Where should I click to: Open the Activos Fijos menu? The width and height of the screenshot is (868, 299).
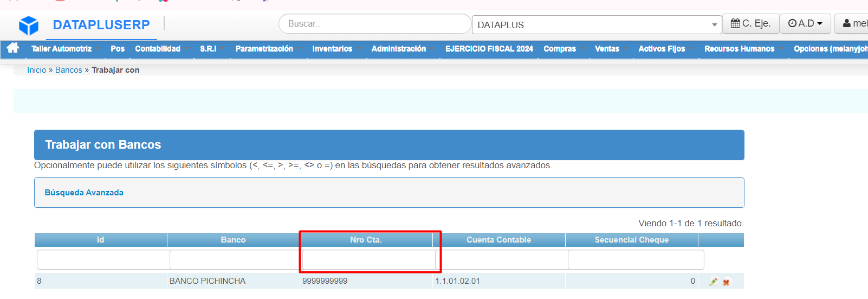(662, 49)
